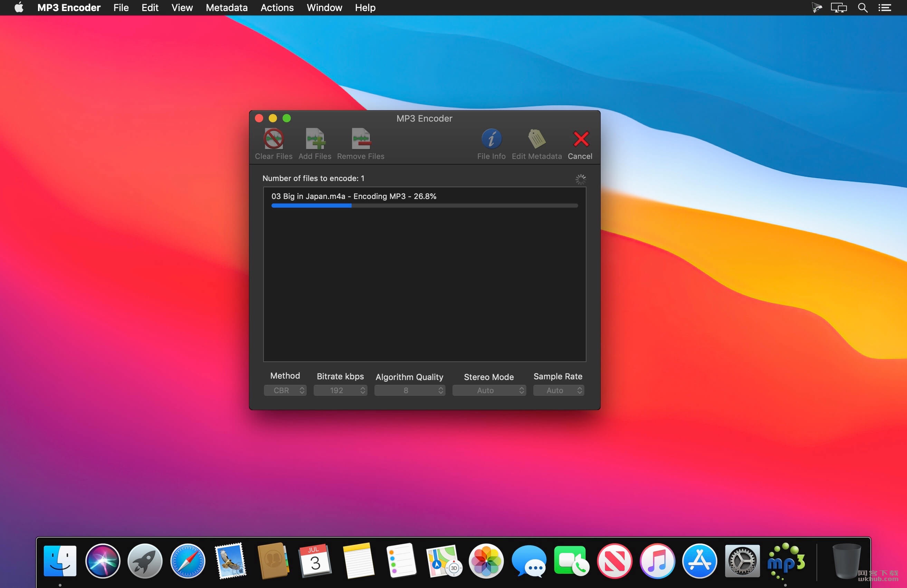Select the 03 Big in Japan.m4a row
Image resolution: width=907 pixels, height=588 pixels.
(424, 200)
